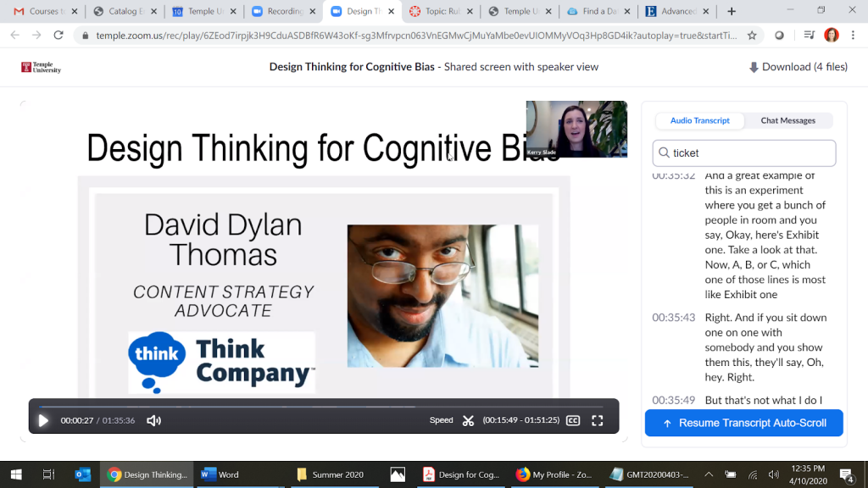Click the Temple University logo
The height and width of the screenshot is (488, 868).
(41, 68)
